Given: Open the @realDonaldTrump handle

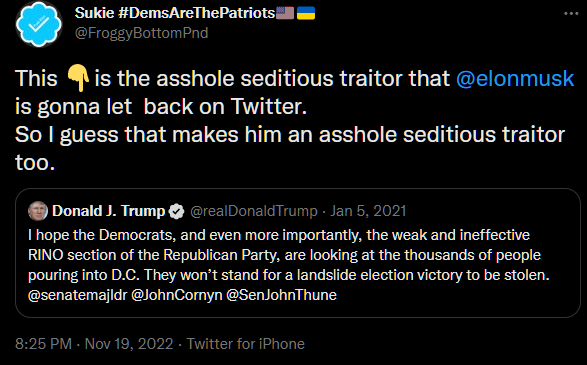Looking at the screenshot, I should pyautogui.click(x=254, y=211).
